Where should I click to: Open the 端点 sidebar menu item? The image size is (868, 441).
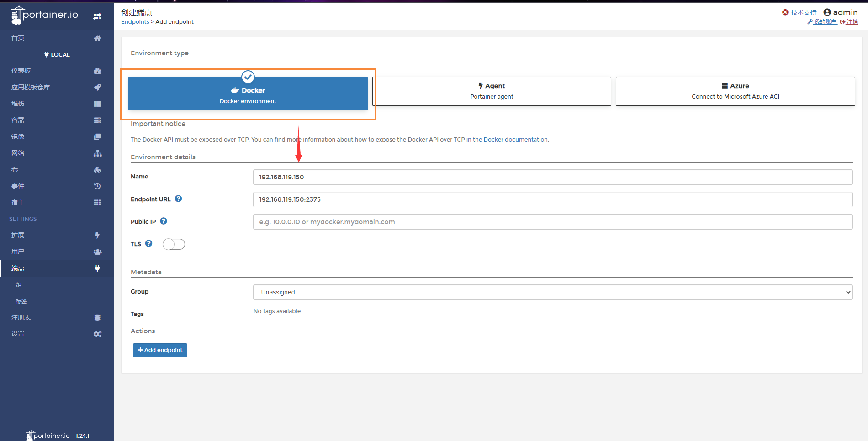pos(57,268)
